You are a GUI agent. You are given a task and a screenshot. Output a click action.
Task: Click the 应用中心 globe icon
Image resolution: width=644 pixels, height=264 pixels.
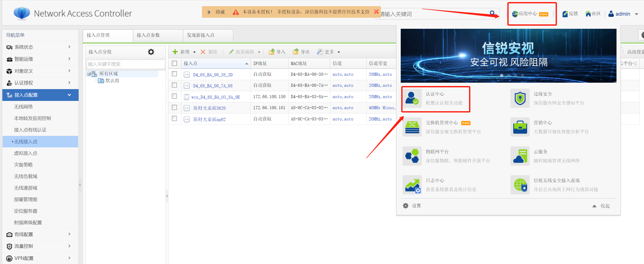click(x=515, y=14)
